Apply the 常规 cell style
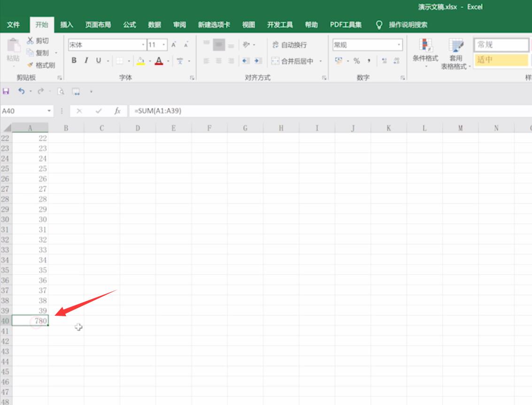Viewport: 532px width, 405px height. (501, 45)
